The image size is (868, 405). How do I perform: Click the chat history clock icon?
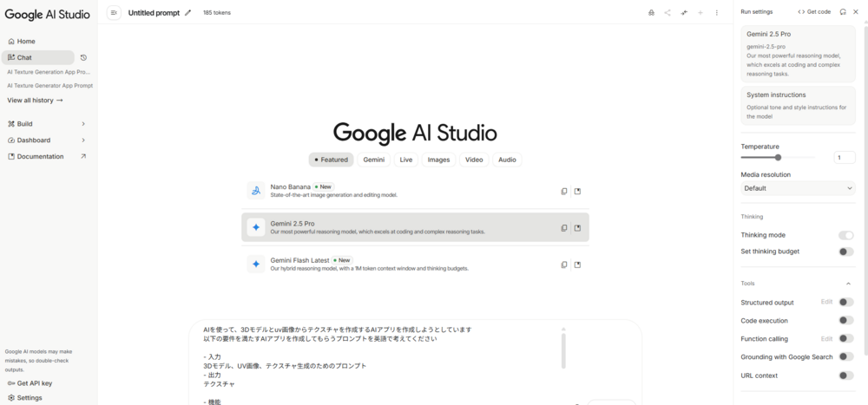(83, 57)
